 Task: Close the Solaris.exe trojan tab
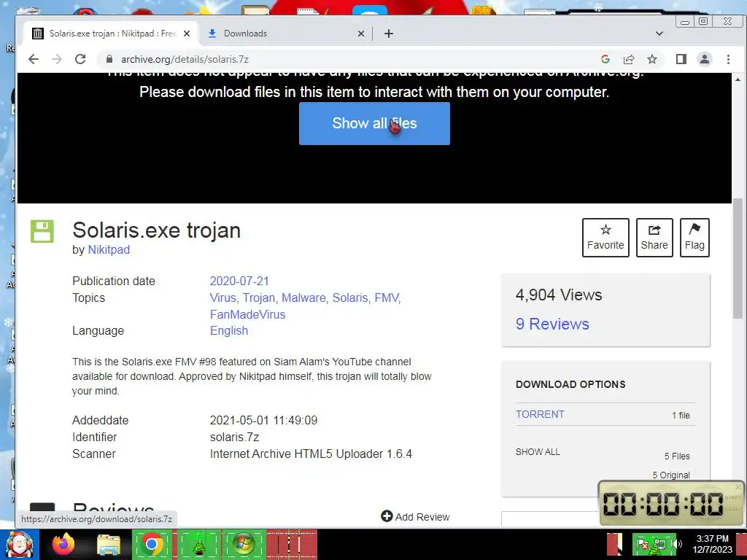point(187,34)
